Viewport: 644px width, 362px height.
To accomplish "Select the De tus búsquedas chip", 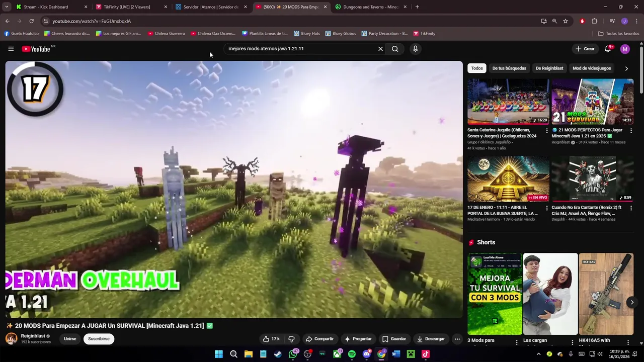I will click(x=509, y=68).
